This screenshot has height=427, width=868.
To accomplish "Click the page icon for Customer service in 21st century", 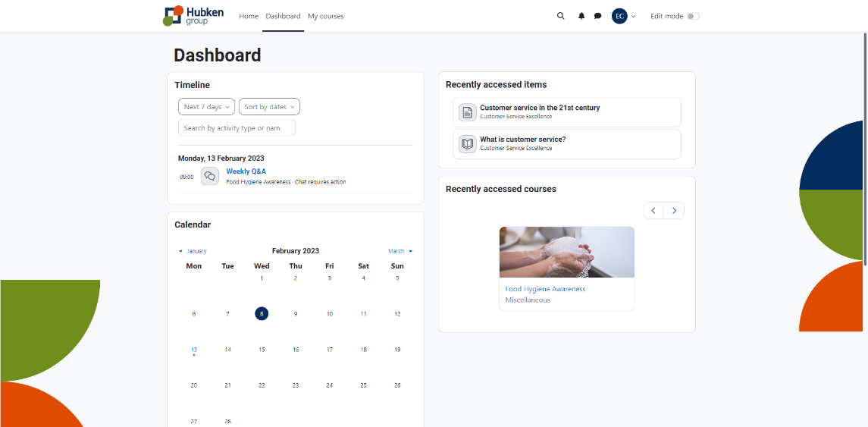I will pyautogui.click(x=468, y=112).
